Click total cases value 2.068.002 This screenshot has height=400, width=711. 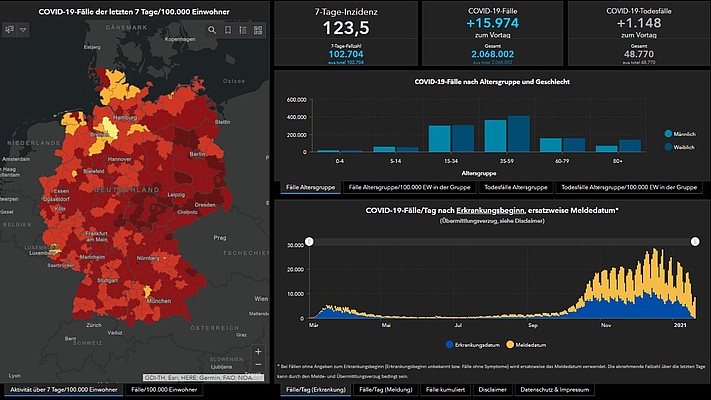click(x=492, y=54)
